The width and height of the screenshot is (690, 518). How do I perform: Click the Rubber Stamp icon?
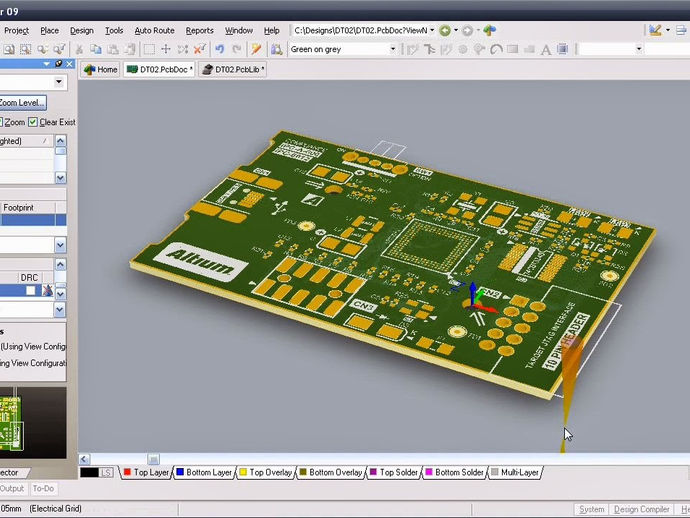click(130, 49)
